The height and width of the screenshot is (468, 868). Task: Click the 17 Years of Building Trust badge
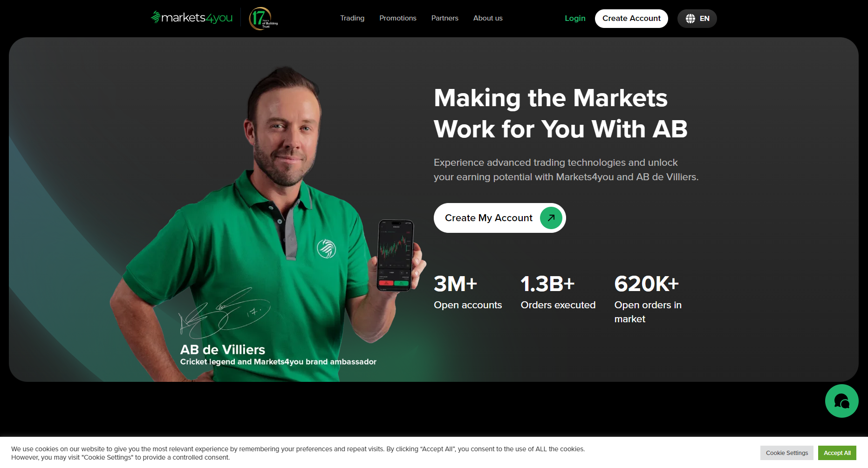click(x=264, y=19)
